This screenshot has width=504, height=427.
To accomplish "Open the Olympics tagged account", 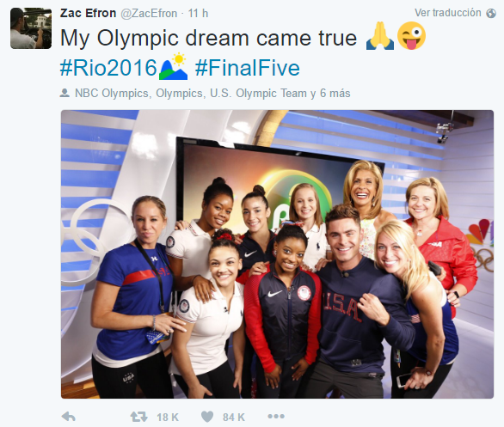I will click(x=179, y=94).
